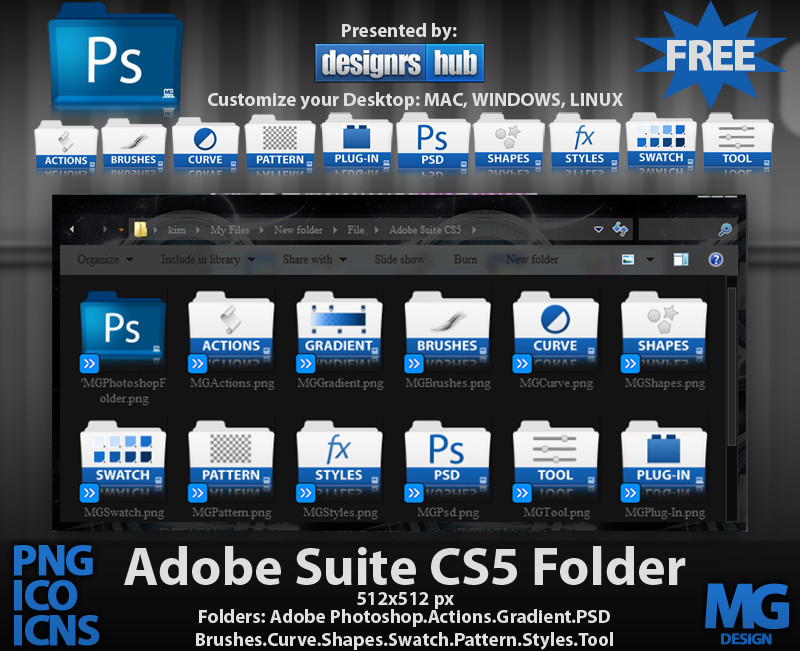
Task: Click the yellow folder icon in the address bar
Action: (x=140, y=229)
